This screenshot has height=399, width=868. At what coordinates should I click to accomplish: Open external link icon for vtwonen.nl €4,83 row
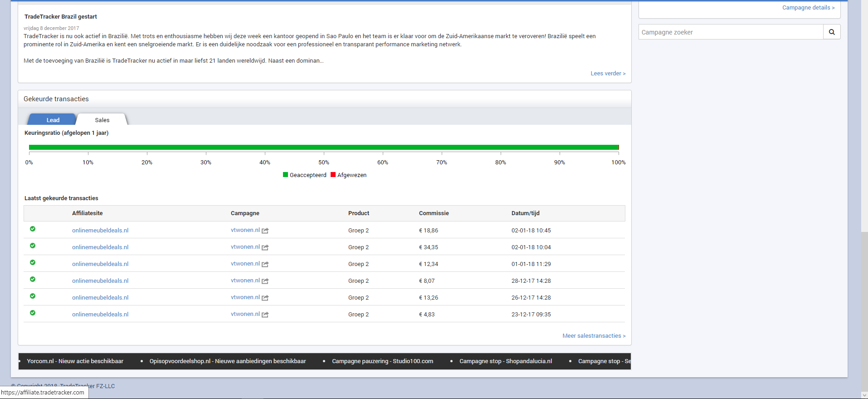(x=265, y=315)
